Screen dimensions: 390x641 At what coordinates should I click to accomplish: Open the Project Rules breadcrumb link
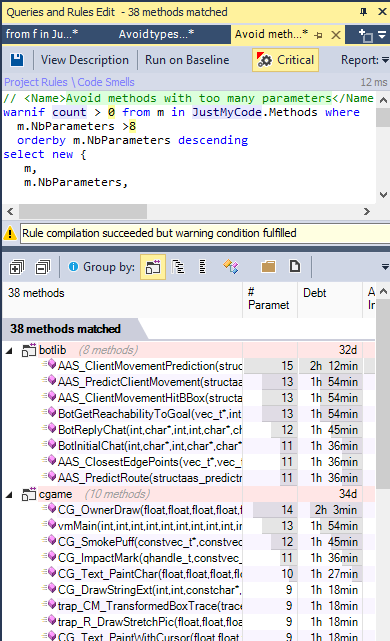[36, 82]
